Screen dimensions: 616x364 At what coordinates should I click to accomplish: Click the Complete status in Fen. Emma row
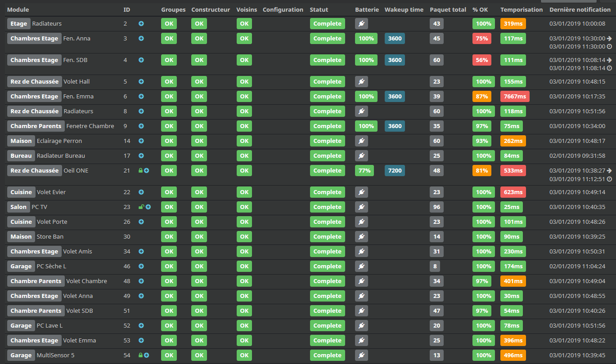coord(328,97)
